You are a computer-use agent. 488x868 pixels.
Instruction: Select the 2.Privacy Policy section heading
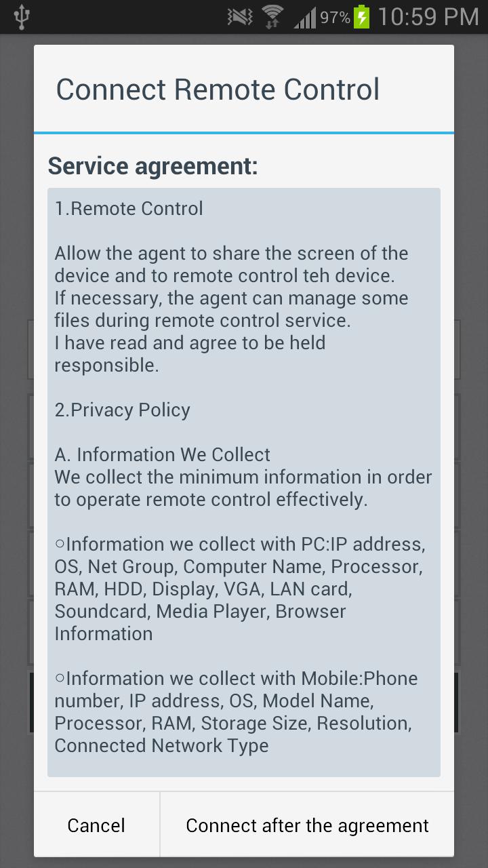pyautogui.click(x=123, y=410)
